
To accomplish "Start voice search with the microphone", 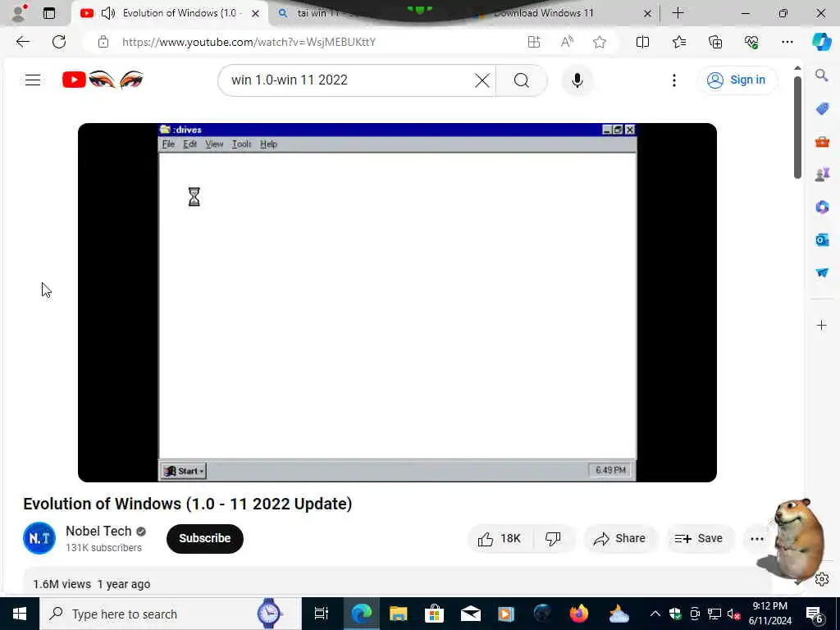I will click(577, 80).
